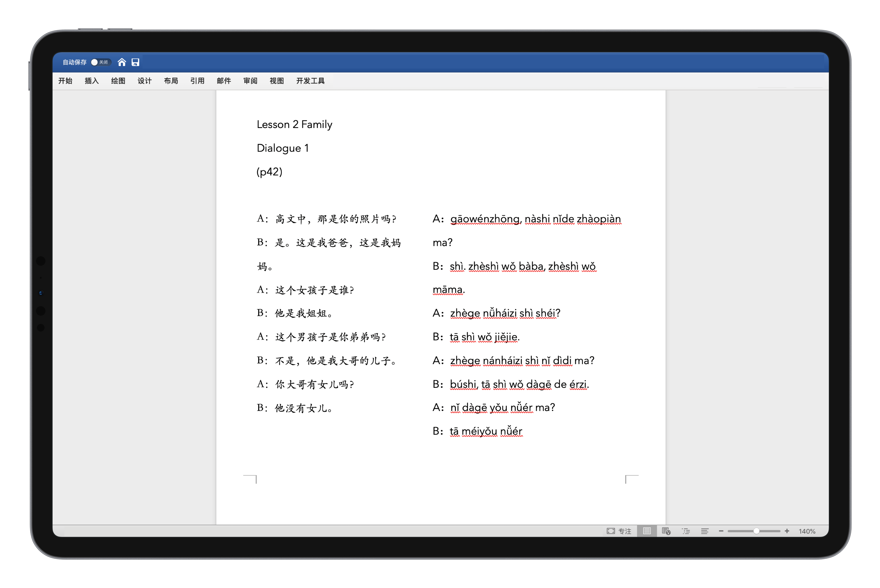This screenshot has height=588, width=880.
Task: Open the 开发工具 Developer tab
Action: click(310, 81)
